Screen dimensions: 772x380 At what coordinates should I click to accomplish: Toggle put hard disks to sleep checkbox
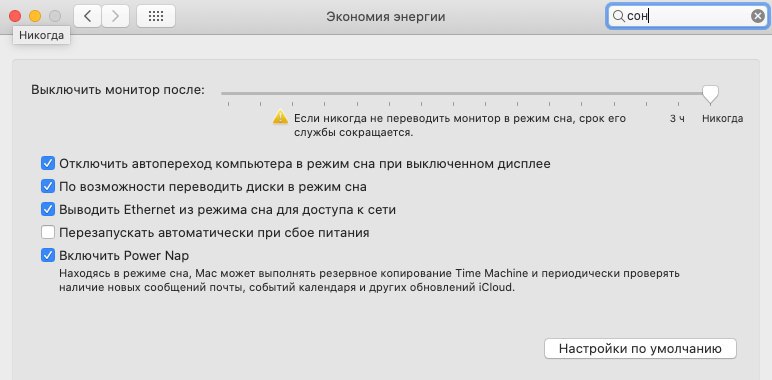click(x=48, y=187)
